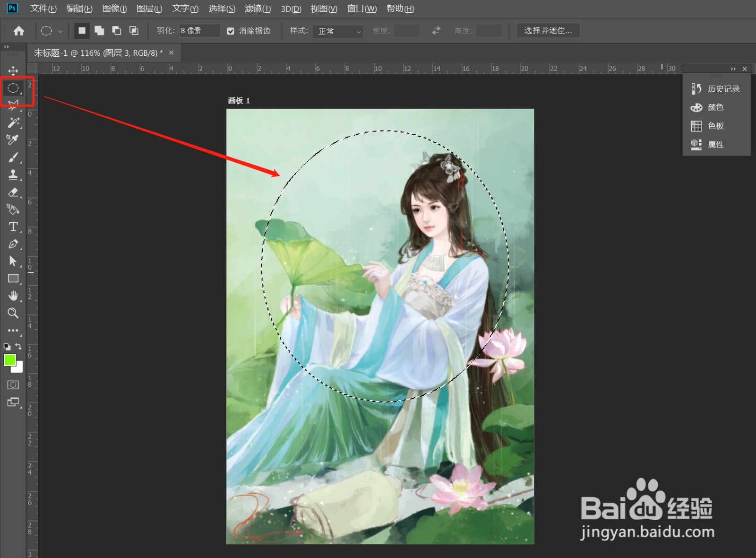756x558 pixels.
Task: Select the Paint Bucket tool
Action: 13,209
